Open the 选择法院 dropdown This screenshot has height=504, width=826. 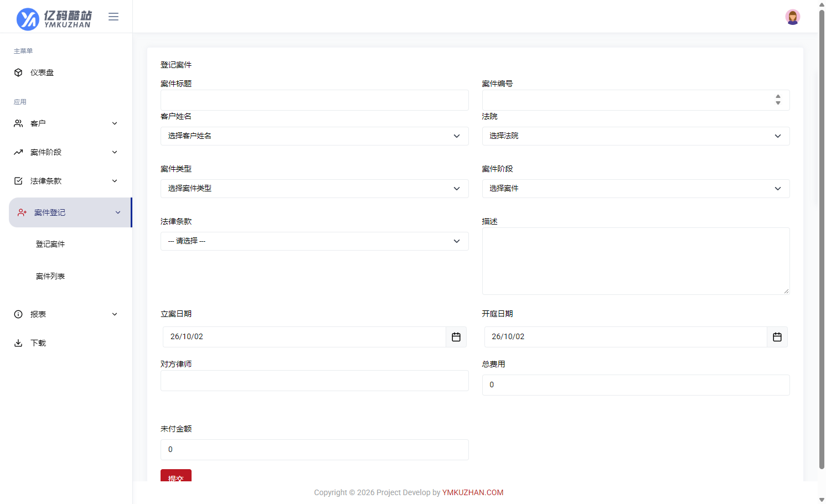[x=636, y=136]
